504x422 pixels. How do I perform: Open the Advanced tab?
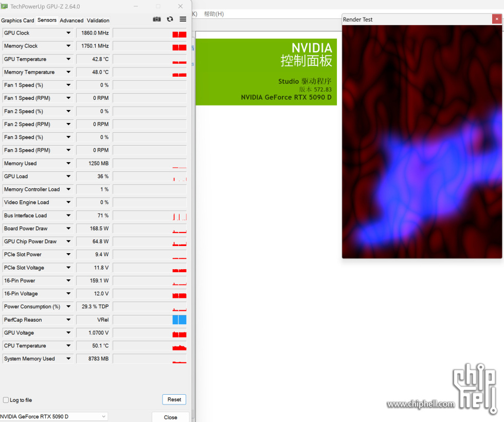71,20
